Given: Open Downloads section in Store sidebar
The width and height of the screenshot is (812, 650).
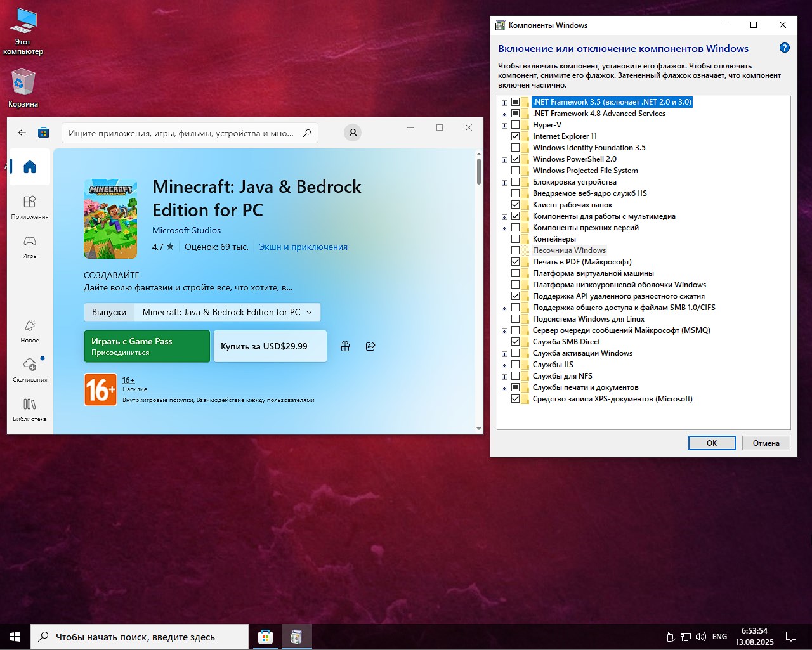Looking at the screenshot, I should [x=30, y=370].
